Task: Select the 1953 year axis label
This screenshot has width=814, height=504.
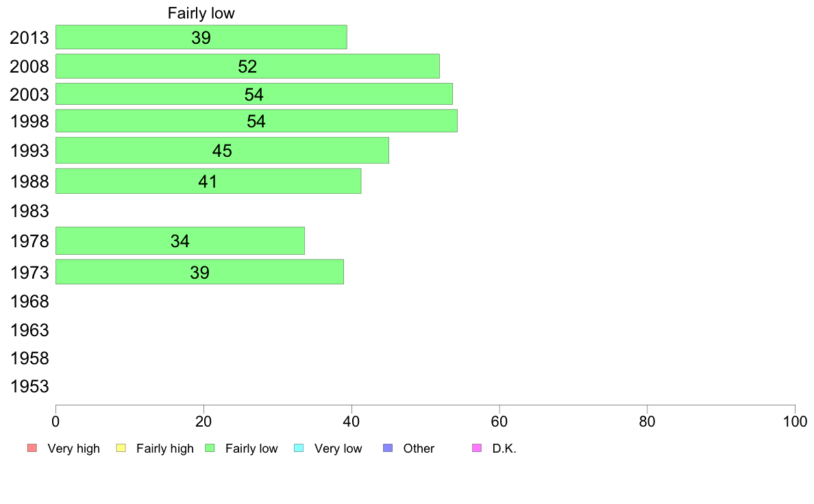Action: [x=29, y=386]
